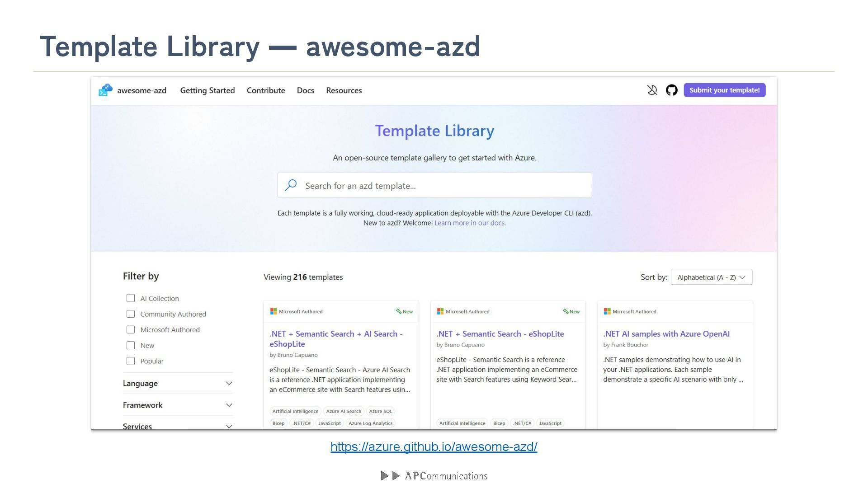The width and height of the screenshot is (868, 488).
Task: Click New badge on second eShopLite card
Action: coord(571,311)
